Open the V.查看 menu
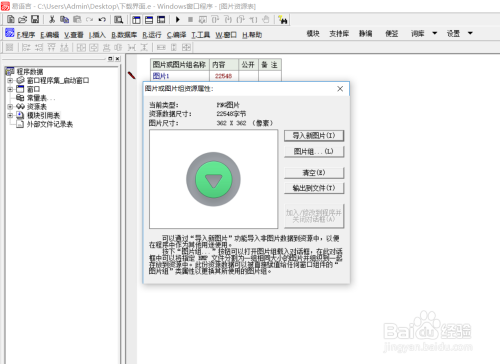The width and height of the screenshot is (500, 364). click(74, 35)
